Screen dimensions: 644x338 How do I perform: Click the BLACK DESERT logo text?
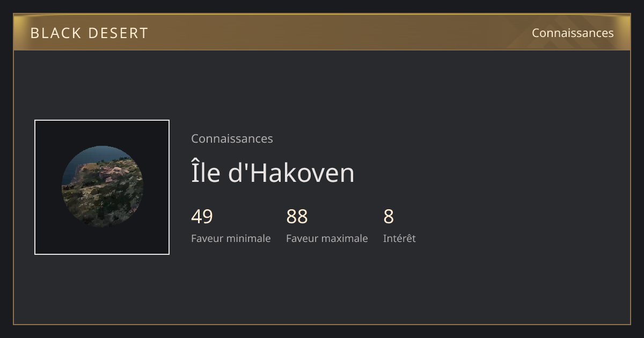click(x=89, y=33)
